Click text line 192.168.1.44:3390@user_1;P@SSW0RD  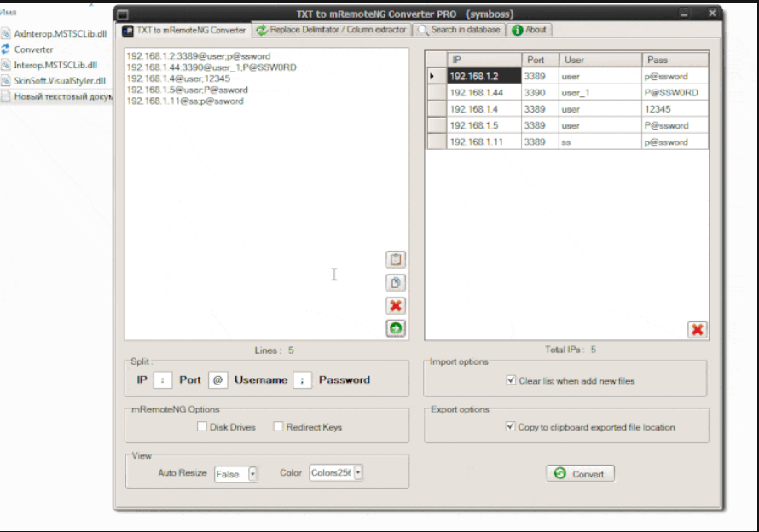[x=211, y=67]
